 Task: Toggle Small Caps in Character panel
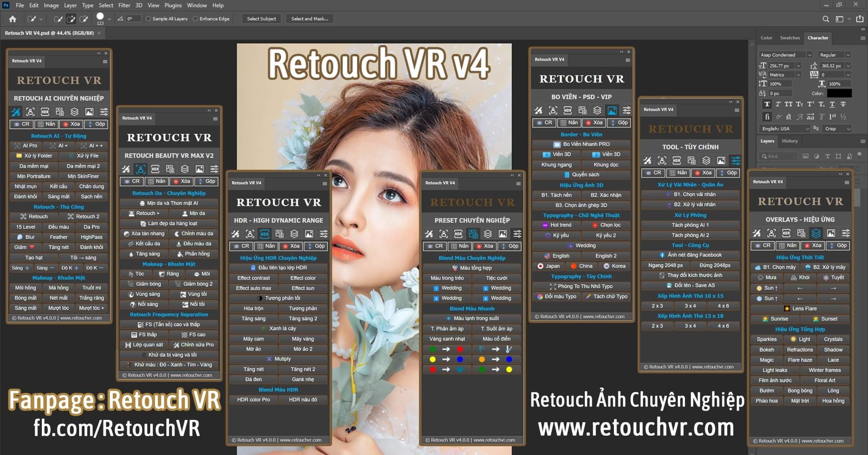(x=800, y=104)
